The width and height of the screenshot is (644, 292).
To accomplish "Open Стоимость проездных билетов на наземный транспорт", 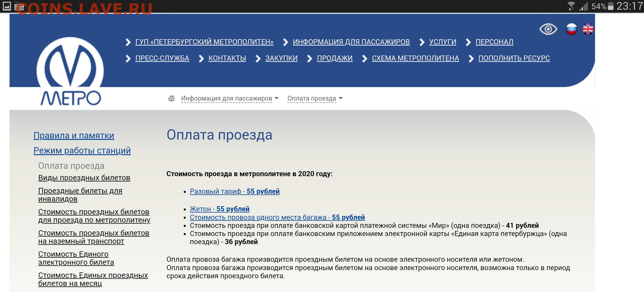I will tap(94, 237).
